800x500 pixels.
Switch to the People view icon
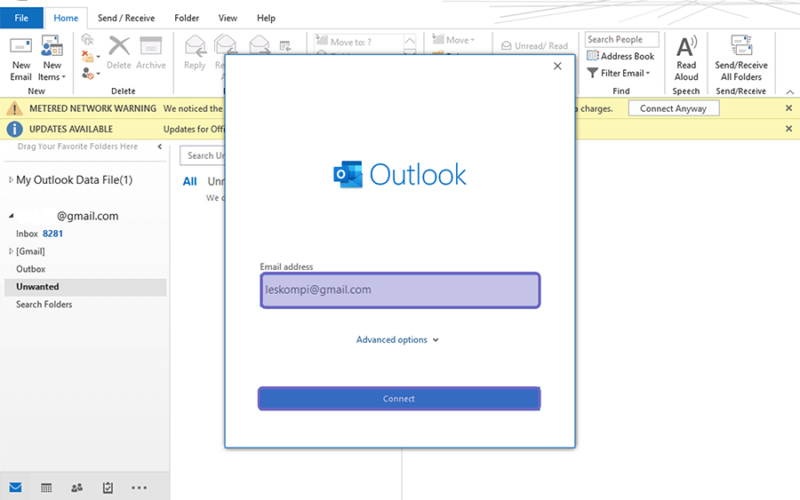click(x=77, y=488)
